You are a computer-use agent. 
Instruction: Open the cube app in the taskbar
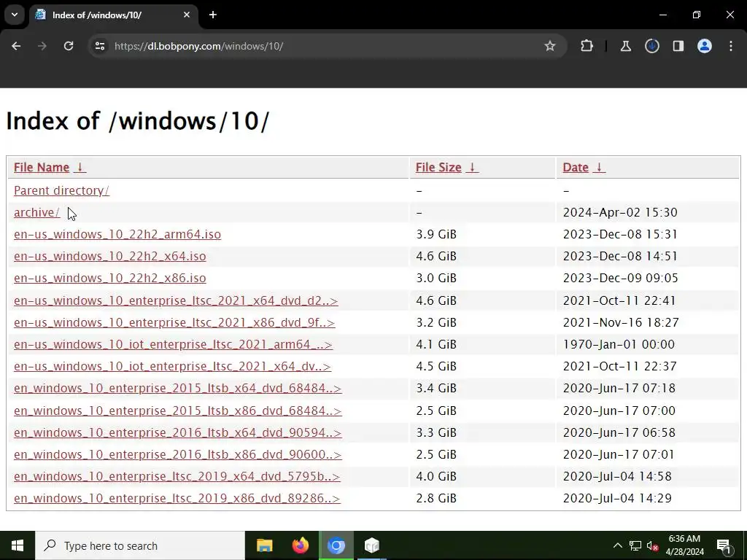371,545
